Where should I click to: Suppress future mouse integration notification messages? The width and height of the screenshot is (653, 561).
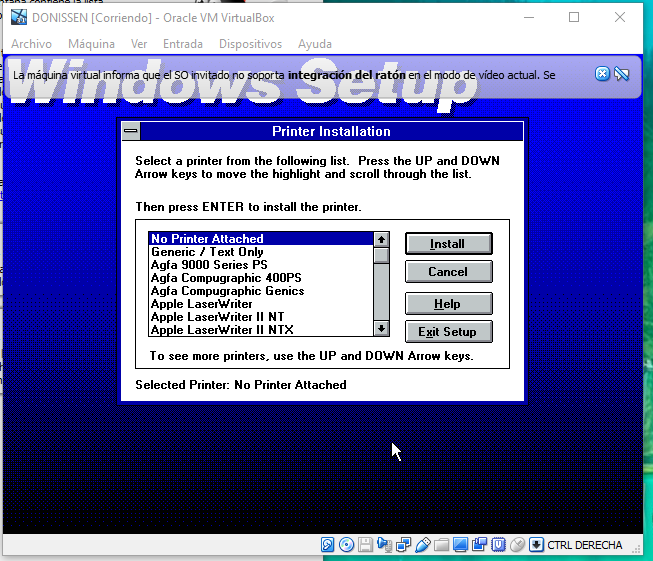622,74
